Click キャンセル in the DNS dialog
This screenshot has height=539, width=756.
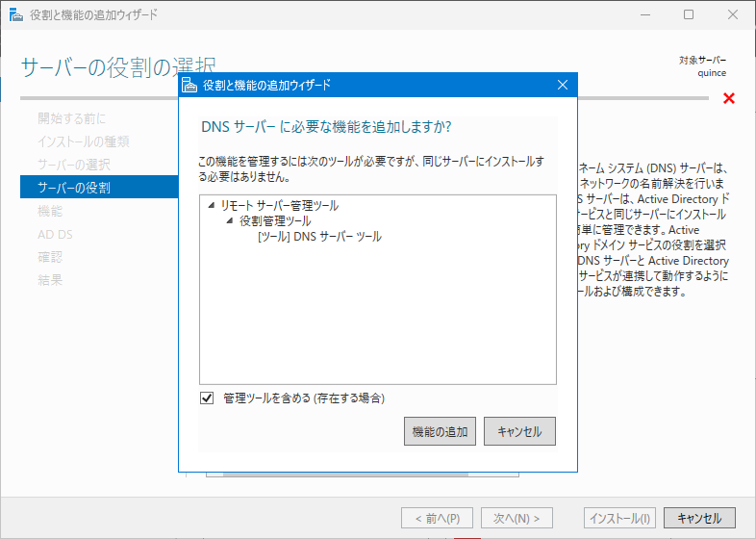click(519, 431)
